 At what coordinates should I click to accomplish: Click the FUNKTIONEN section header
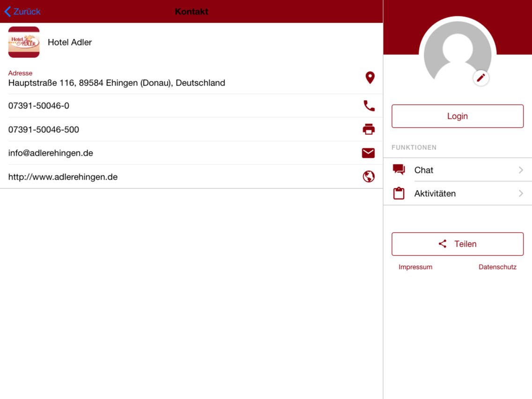click(414, 148)
